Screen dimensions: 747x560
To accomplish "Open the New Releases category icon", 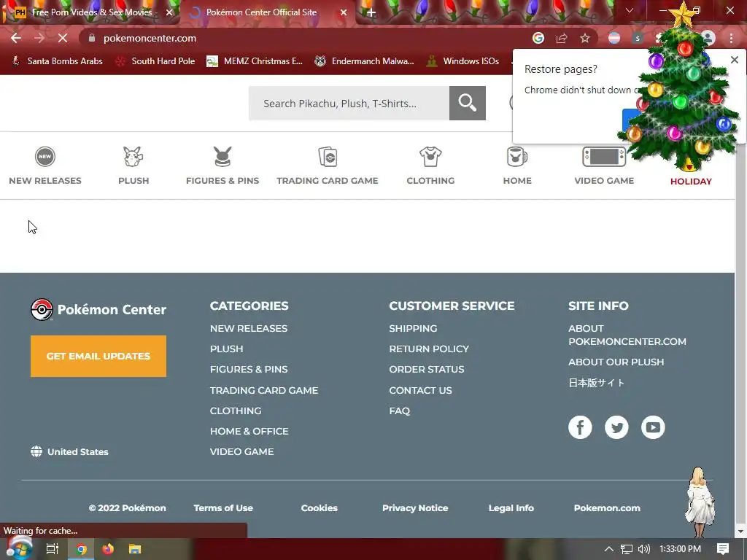I will pyautogui.click(x=44, y=157).
